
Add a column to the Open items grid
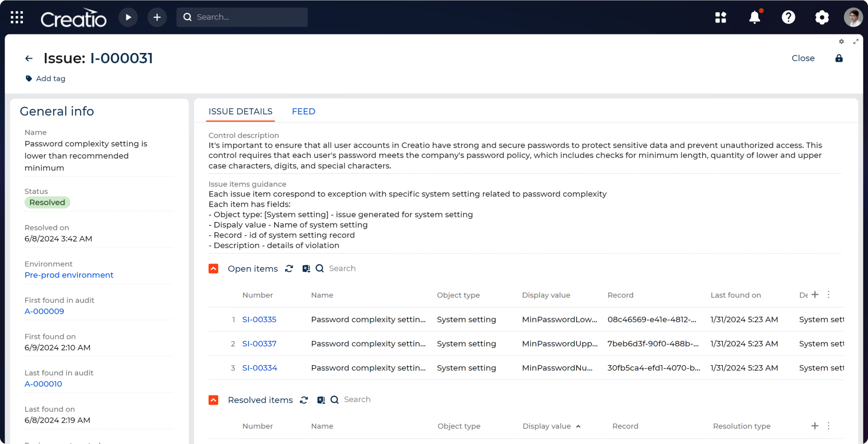click(x=815, y=294)
